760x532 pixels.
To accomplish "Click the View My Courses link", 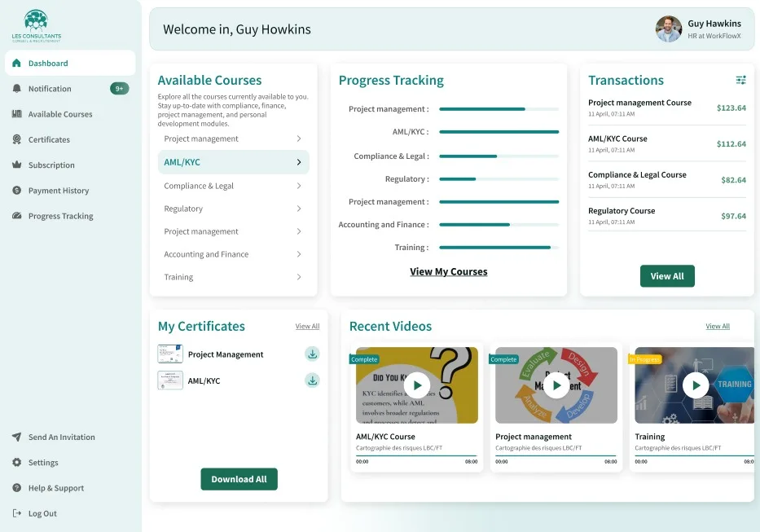I will click(x=448, y=271).
